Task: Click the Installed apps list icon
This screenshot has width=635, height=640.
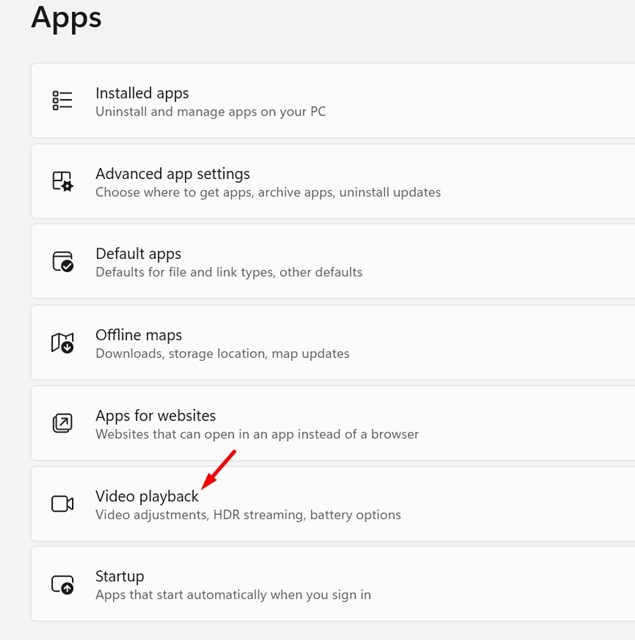Action: point(62,100)
